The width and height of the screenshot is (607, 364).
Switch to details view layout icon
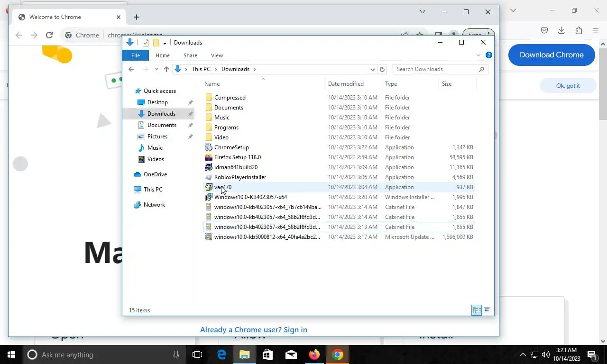pyautogui.click(x=477, y=310)
